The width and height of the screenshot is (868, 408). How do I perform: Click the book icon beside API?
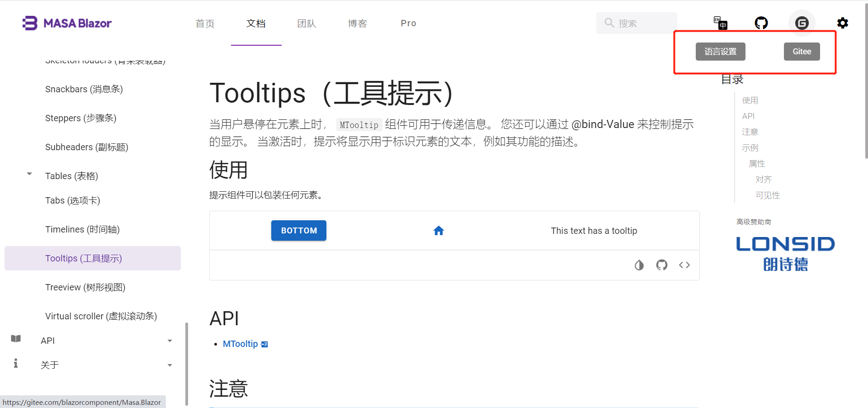16,339
